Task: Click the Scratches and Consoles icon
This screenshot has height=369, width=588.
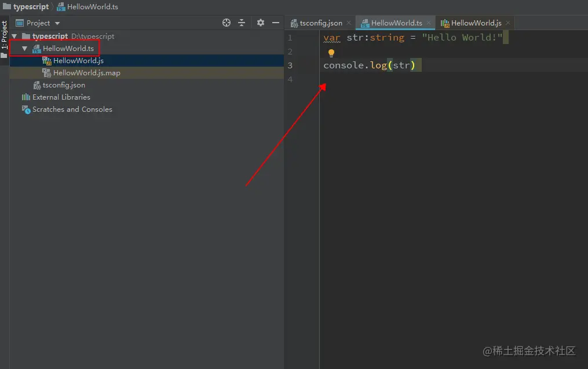Action: (x=26, y=109)
